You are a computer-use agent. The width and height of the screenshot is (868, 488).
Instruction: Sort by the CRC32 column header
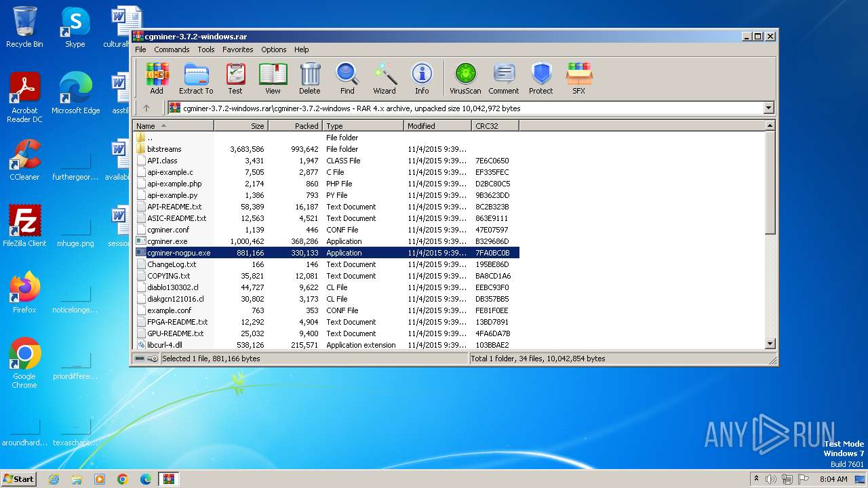point(496,126)
